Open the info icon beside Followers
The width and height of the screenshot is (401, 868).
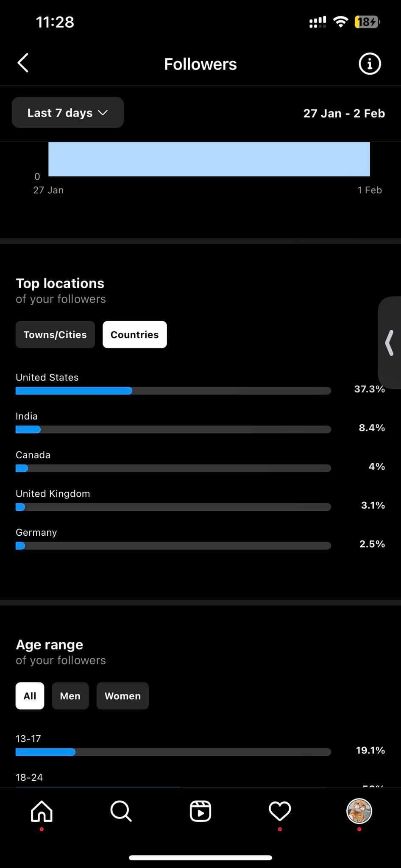coord(370,64)
